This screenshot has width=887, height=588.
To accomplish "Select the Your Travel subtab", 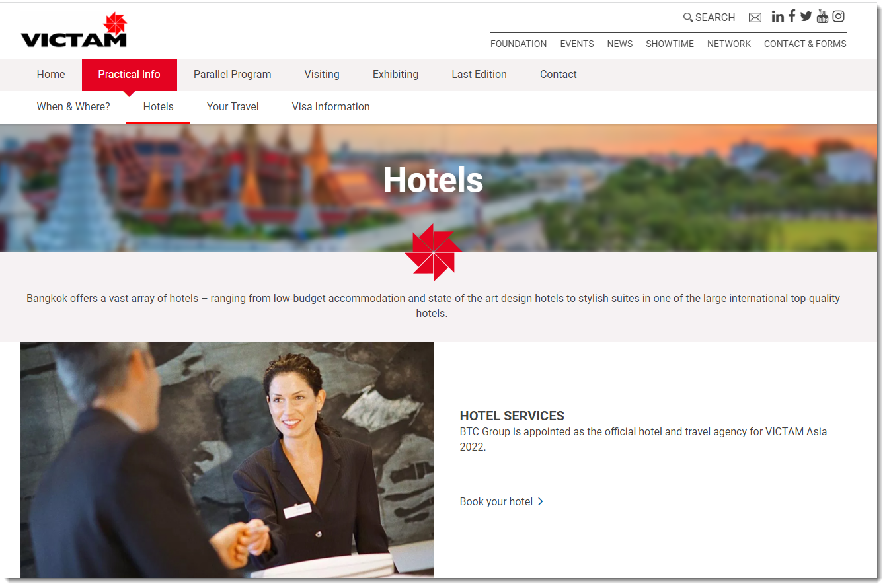I will pos(233,107).
